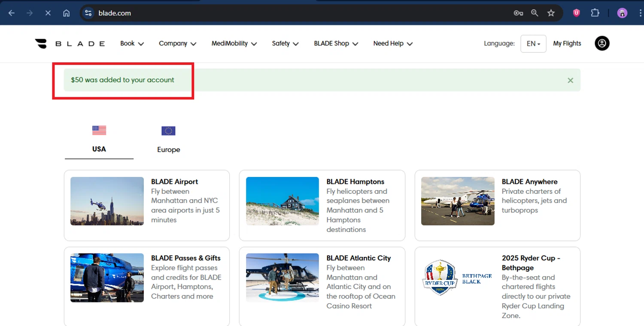Open the BLADE Airport card title
This screenshot has width=644, height=326.
click(174, 182)
